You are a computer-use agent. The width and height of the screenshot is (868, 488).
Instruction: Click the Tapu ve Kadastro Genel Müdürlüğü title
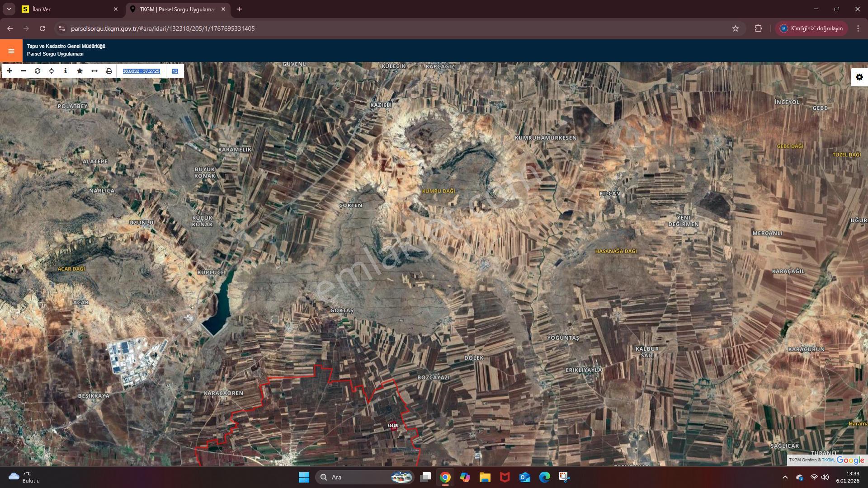[66, 46]
